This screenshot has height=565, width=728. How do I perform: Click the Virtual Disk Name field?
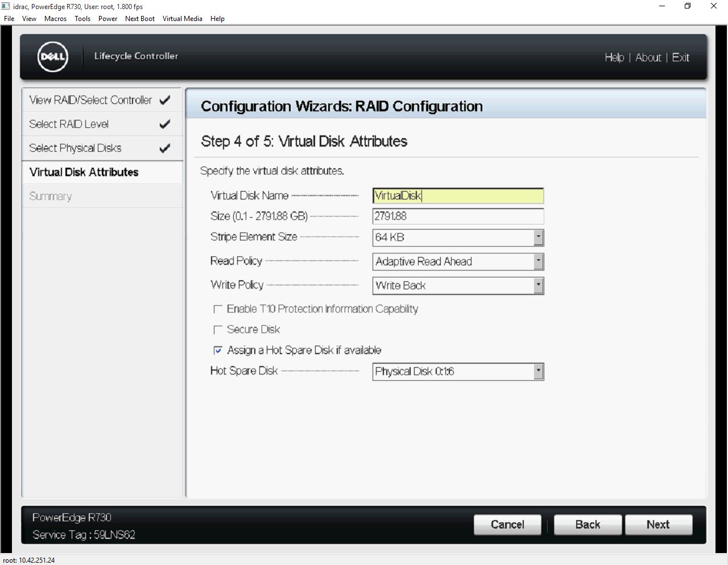tap(458, 196)
